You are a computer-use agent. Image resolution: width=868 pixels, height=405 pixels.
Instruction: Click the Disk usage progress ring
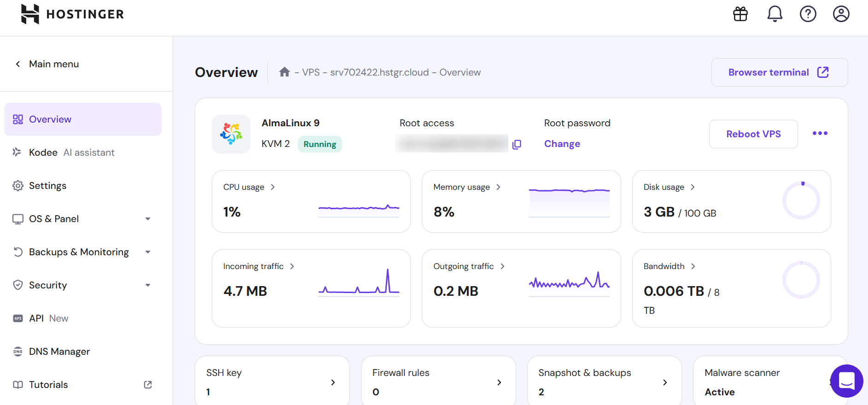coord(801,200)
